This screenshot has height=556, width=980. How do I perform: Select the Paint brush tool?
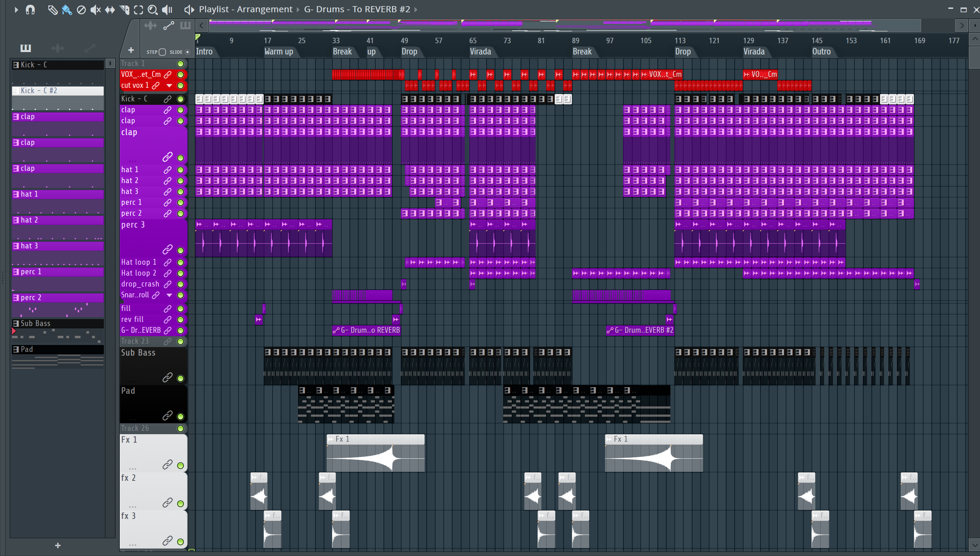pyautogui.click(x=67, y=10)
